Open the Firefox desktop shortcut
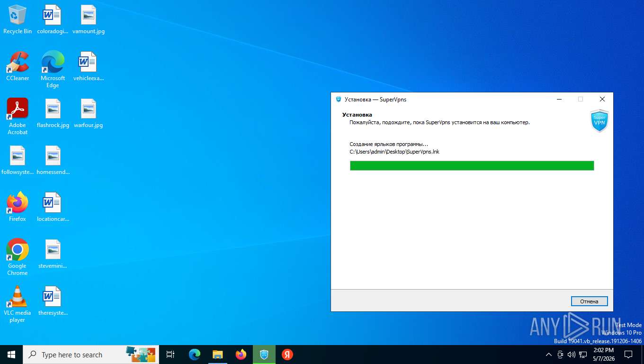Screen dimensions: 644x364 18,207
